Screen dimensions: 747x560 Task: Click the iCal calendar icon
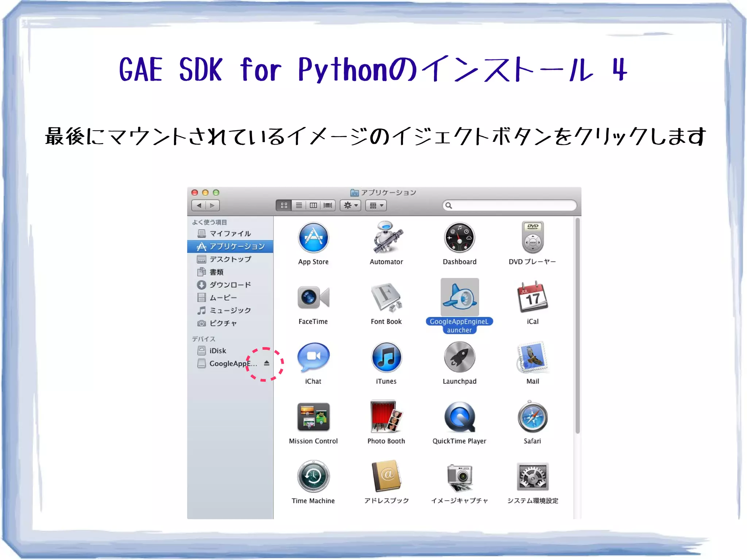pos(533,297)
